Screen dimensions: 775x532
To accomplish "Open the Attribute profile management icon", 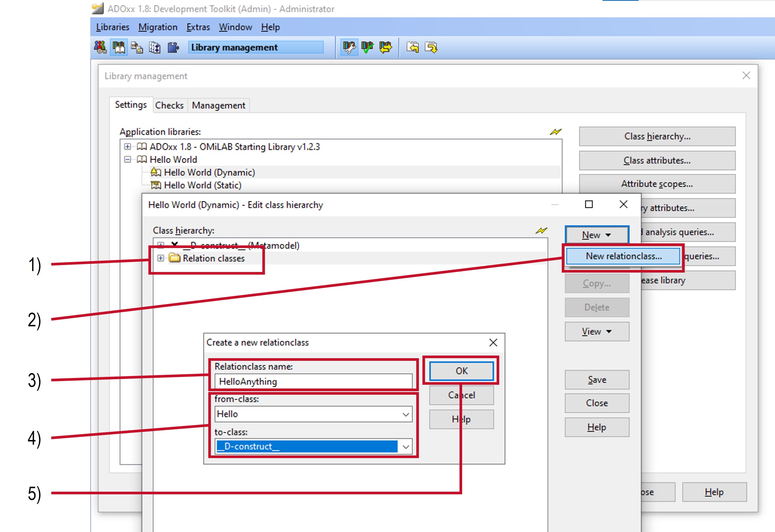I will pyautogui.click(x=155, y=47).
